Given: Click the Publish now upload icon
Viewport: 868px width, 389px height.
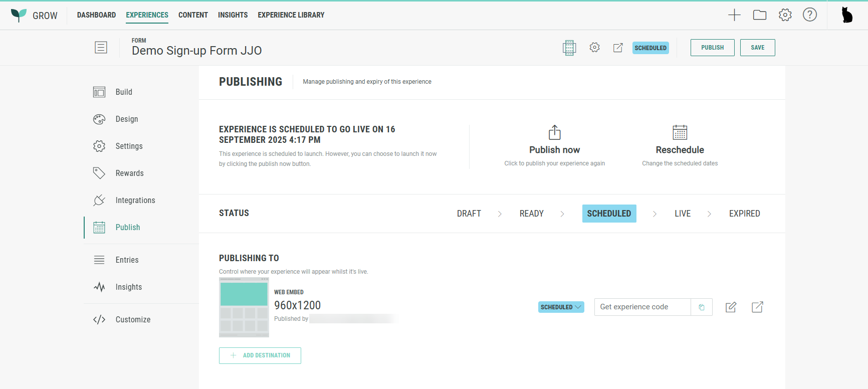Looking at the screenshot, I should point(554,133).
